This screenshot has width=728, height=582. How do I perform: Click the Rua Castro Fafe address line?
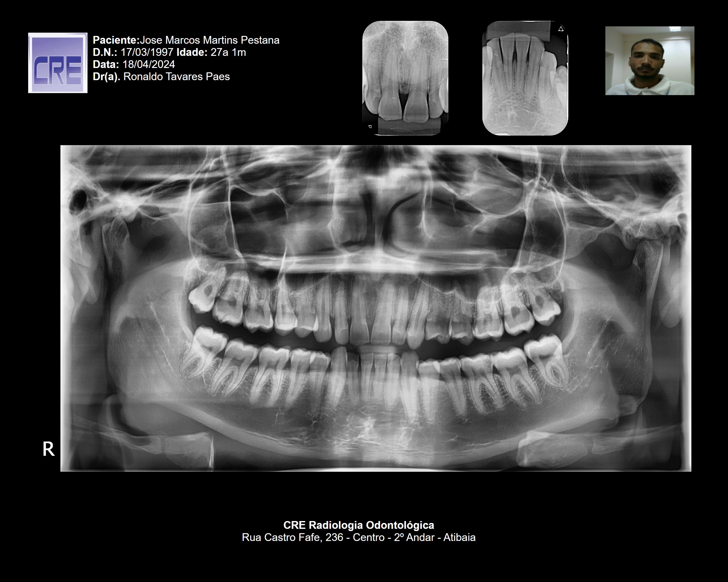click(359, 537)
